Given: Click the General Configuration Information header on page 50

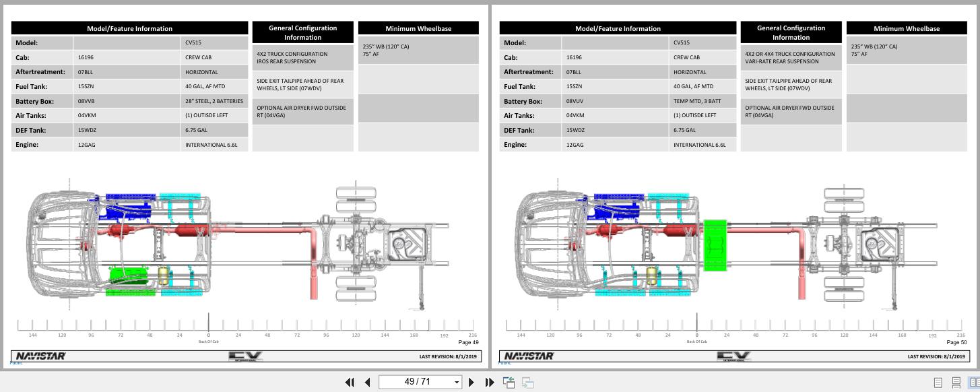Looking at the screenshot, I should pos(791,32).
